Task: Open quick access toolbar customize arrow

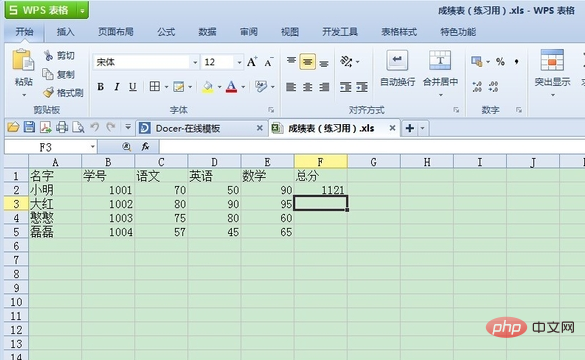Action: pyautogui.click(x=128, y=127)
